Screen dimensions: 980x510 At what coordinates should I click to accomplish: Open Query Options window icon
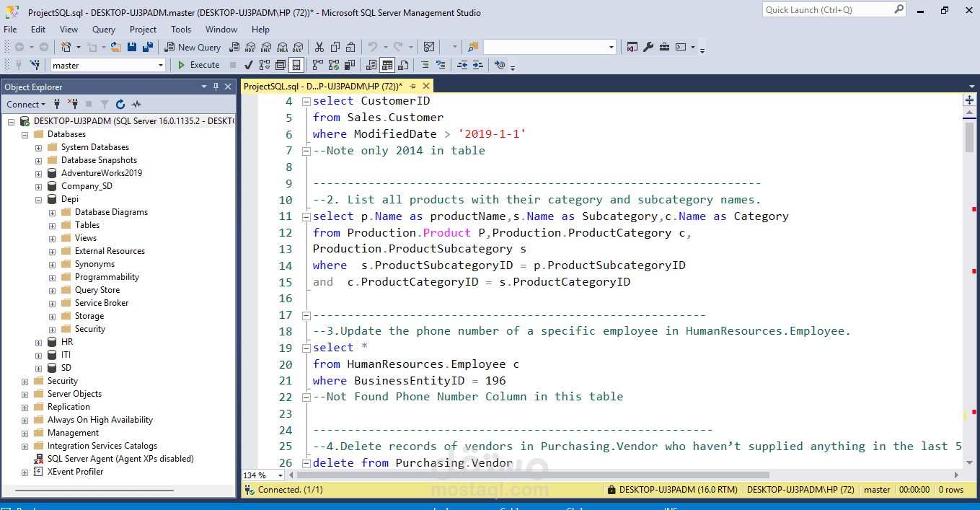[x=280, y=65]
